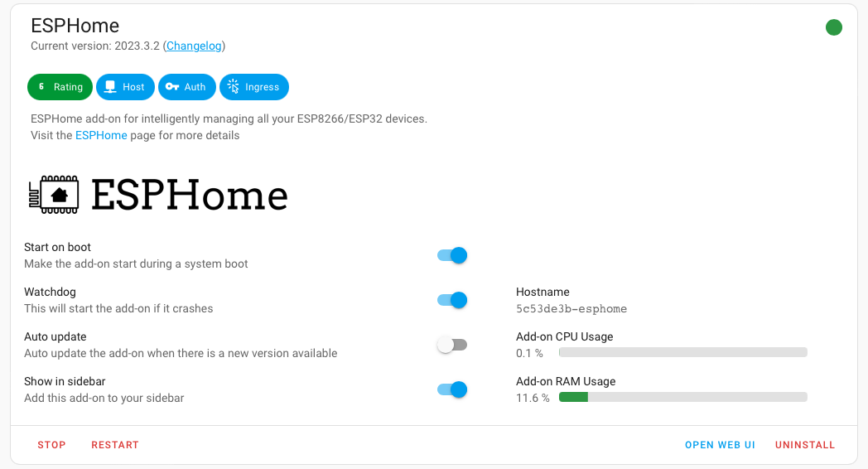Toggle Show in sidebar switch
The height and width of the screenshot is (469, 868).
(452, 389)
